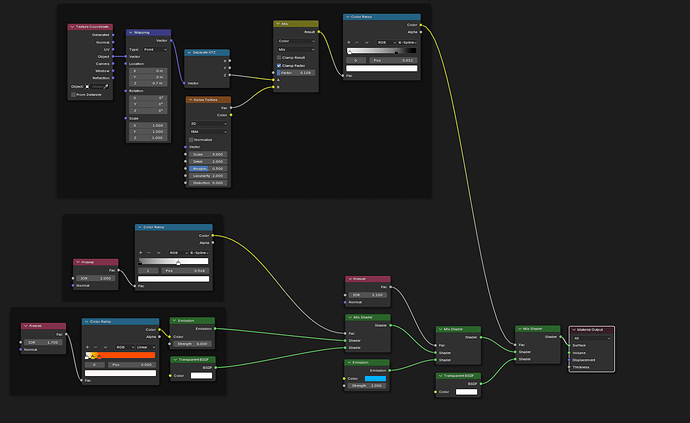Click the Thickness socket of Material Output
The image size is (690, 423).
tap(569, 367)
